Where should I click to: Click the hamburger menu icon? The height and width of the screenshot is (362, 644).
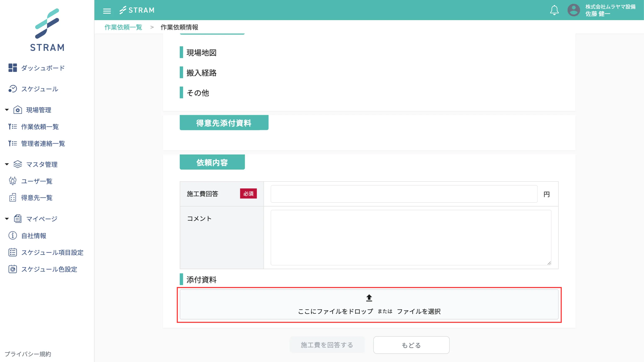point(107,10)
